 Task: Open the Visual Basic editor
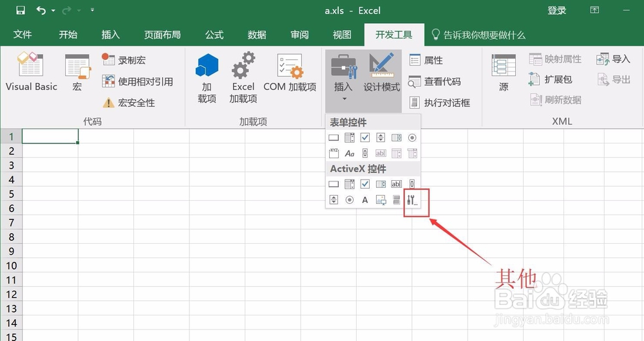click(x=31, y=72)
